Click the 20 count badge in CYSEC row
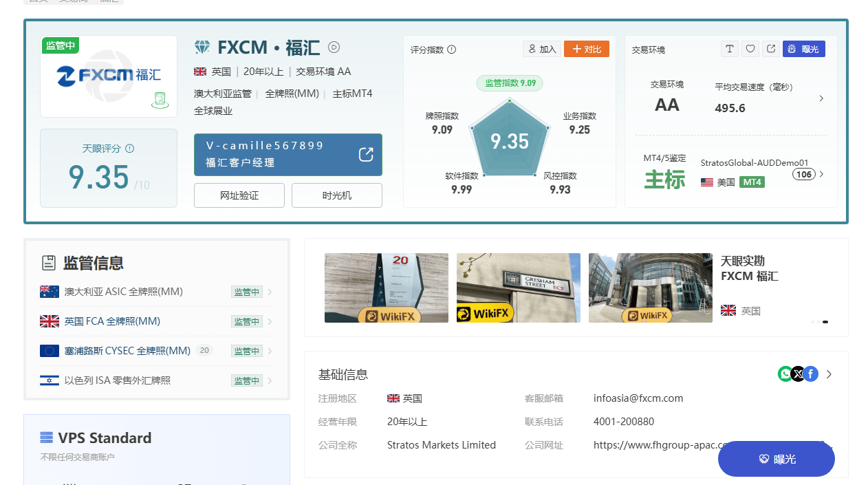The image size is (868, 485). tap(204, 350)
